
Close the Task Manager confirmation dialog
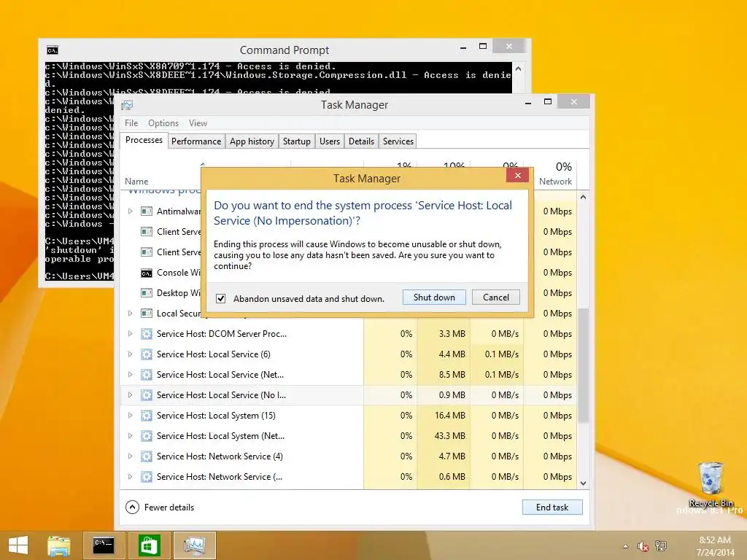tap(518, 175)
